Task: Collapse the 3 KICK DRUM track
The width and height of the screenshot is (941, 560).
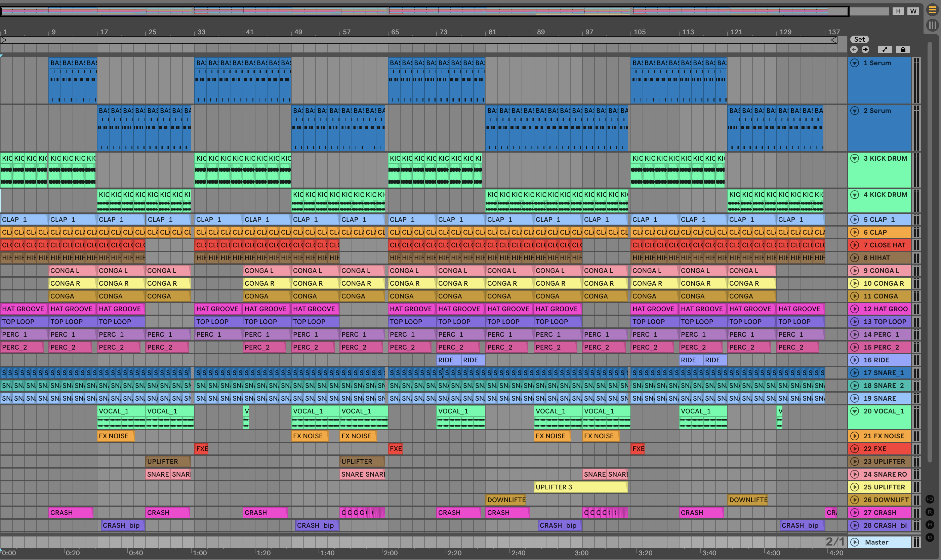Action: click(x=855, y=159)
